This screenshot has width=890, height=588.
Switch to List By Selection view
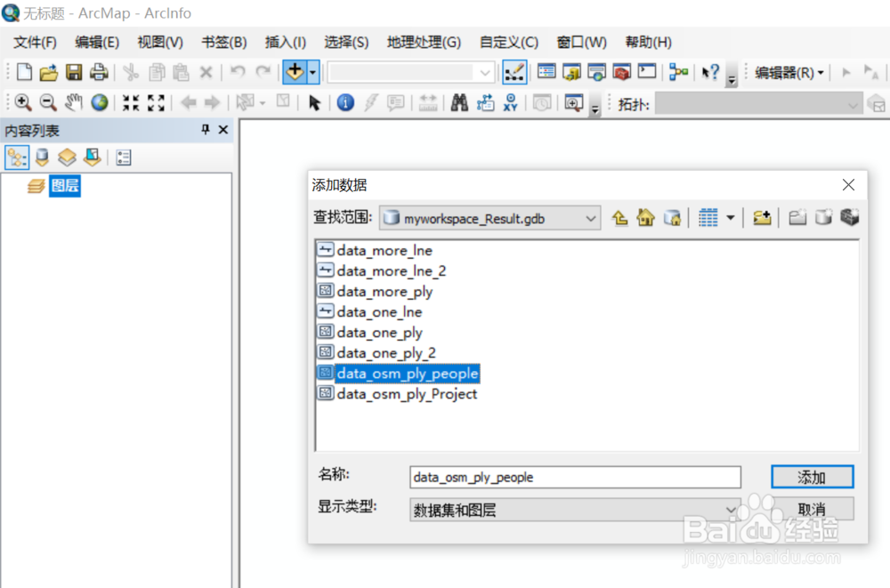[92, 157]
